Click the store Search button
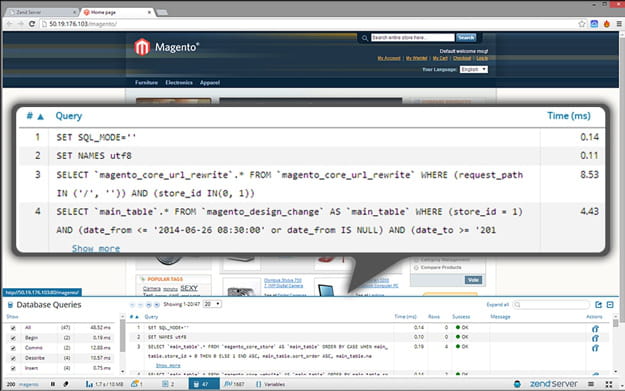 click(466, 37)
